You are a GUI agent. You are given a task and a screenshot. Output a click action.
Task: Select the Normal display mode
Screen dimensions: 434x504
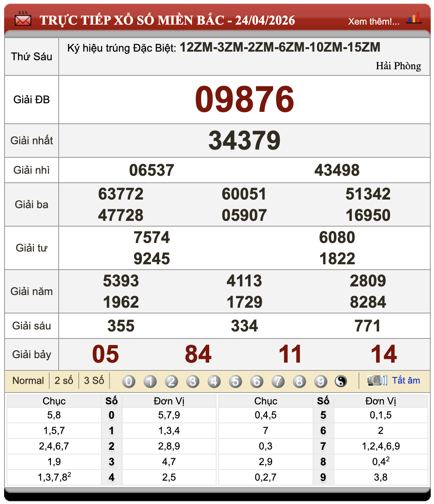[28, 381]
